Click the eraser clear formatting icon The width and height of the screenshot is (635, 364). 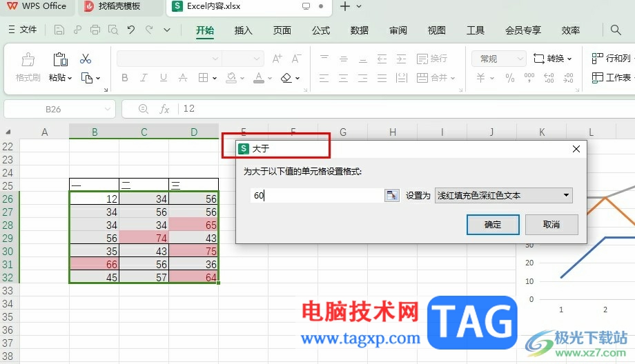tap(286, 78)
